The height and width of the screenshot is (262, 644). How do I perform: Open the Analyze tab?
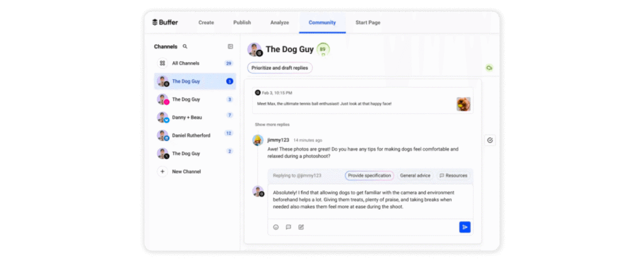click(x=279, y=23)
